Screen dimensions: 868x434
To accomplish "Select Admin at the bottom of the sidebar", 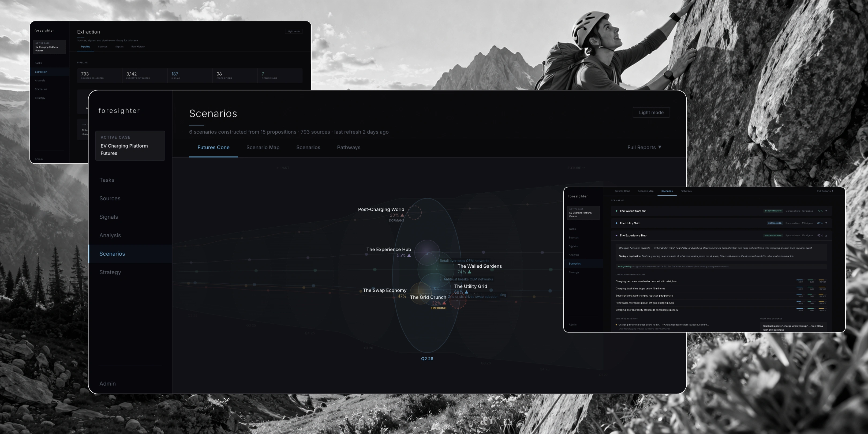I will pyautogui.click(x=107, y=383).
